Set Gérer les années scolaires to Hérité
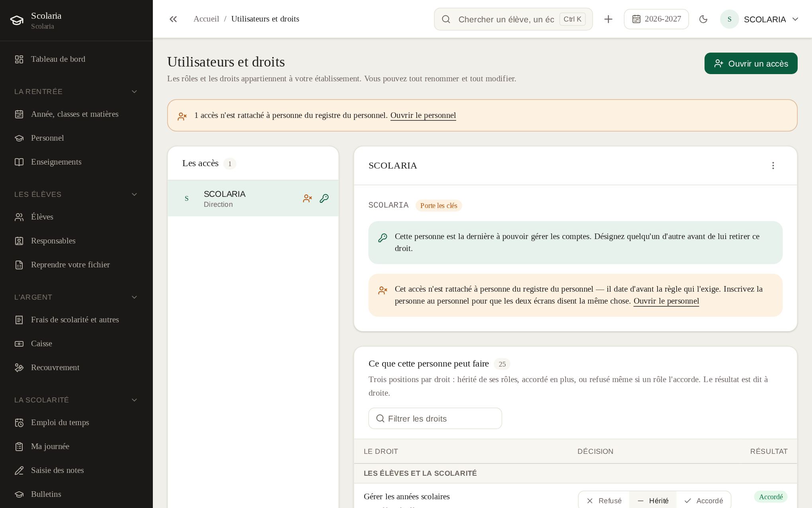 coord(653,500)
